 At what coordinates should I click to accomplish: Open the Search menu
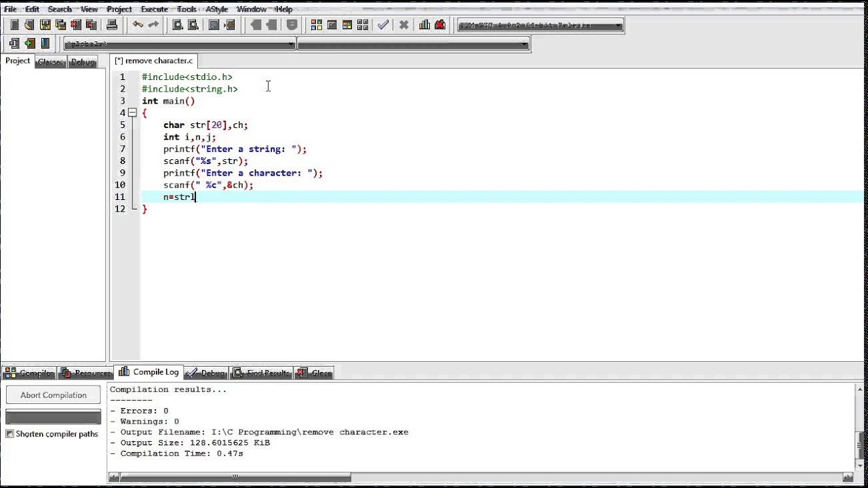point(60,9)
